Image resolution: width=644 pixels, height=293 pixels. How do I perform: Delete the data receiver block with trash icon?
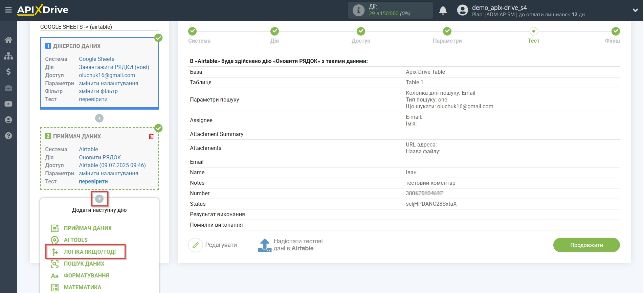151,136
